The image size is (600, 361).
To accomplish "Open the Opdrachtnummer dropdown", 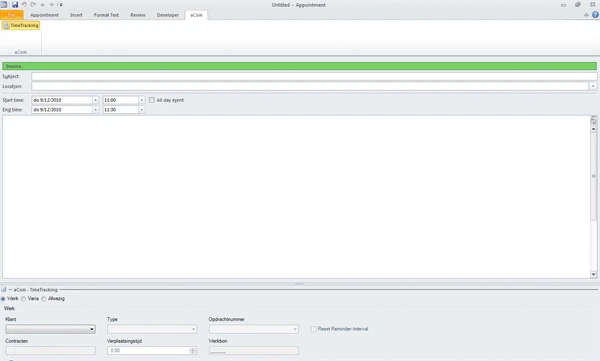I will click(254, 329).
